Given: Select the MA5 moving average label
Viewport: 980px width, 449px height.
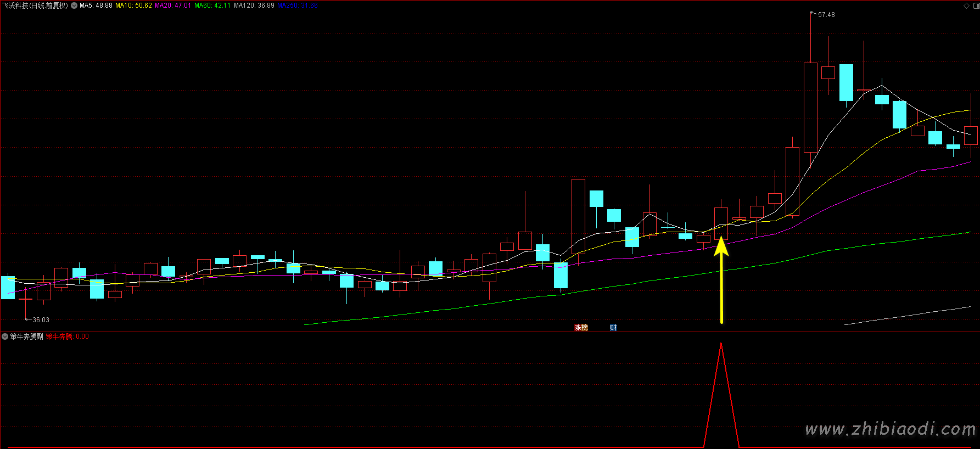Looking at the screenshot, I should [x=96, y=5].
